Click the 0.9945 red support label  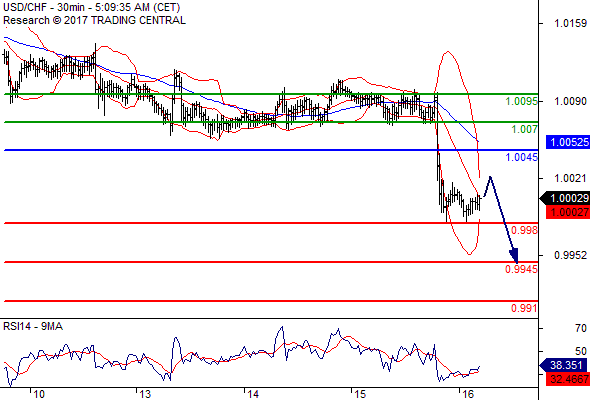[521, 269]
